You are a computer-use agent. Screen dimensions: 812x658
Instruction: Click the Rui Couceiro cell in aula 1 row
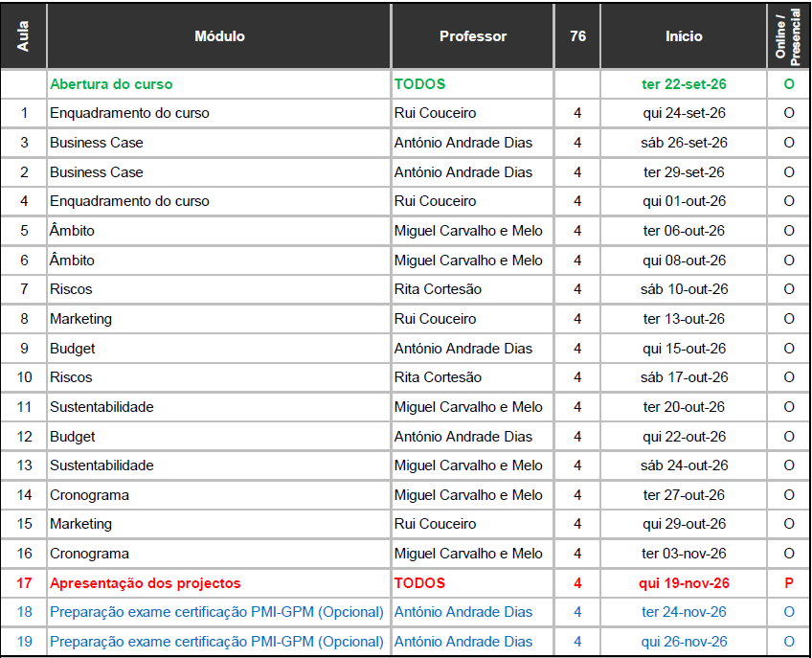point(435,113)
